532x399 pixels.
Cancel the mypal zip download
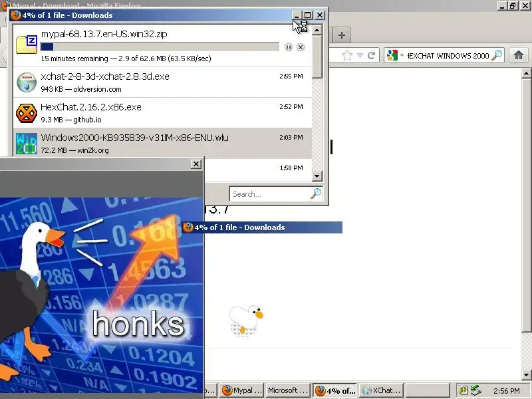click(x=301, y=47)
